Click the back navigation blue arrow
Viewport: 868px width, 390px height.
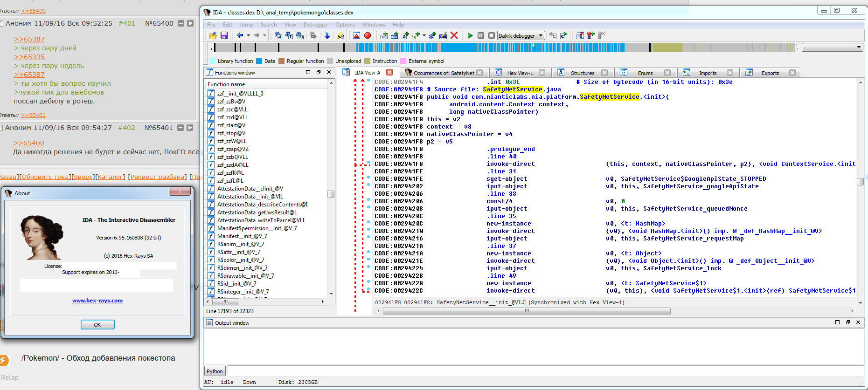point(240,35)
